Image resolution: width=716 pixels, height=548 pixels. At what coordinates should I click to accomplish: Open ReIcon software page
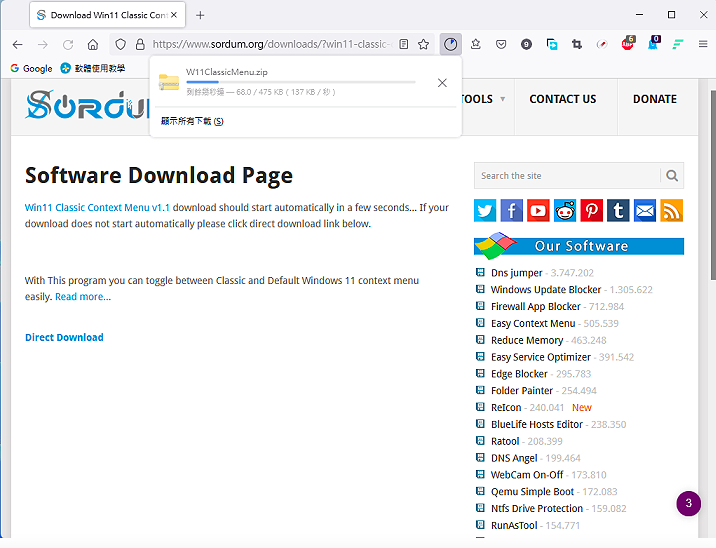[x=506, y=408]
